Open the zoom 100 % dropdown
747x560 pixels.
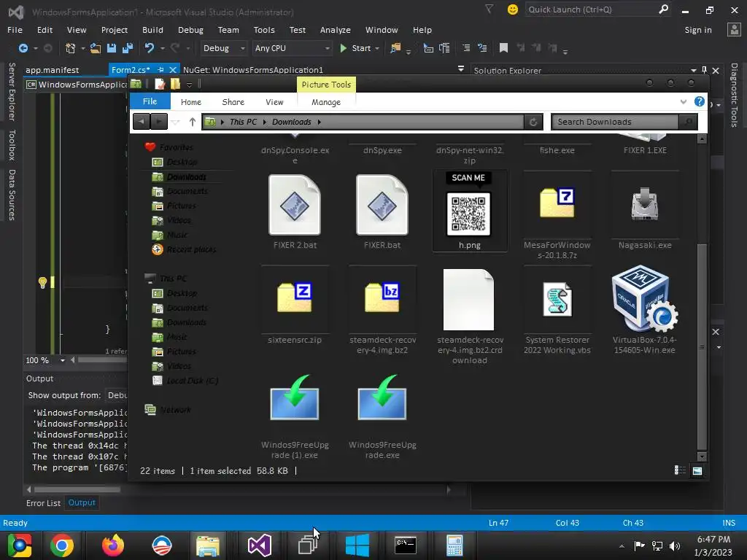[63, 360]
